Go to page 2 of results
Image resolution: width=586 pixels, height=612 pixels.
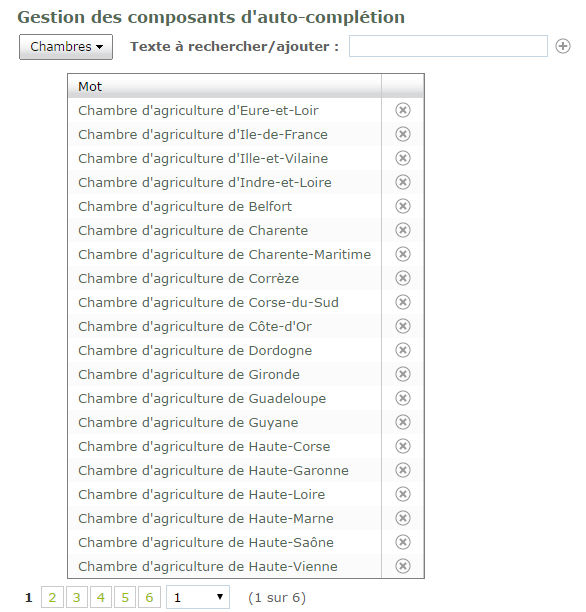[x=52, y=597]
